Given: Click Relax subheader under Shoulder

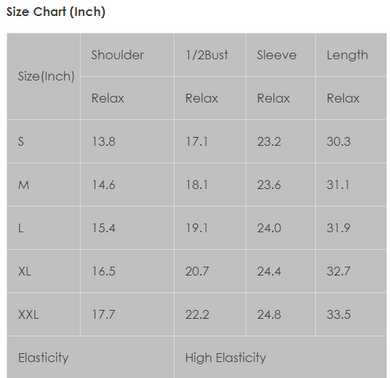Looking at the screenshot, I should pyautogui.click(x=108, y=98).
